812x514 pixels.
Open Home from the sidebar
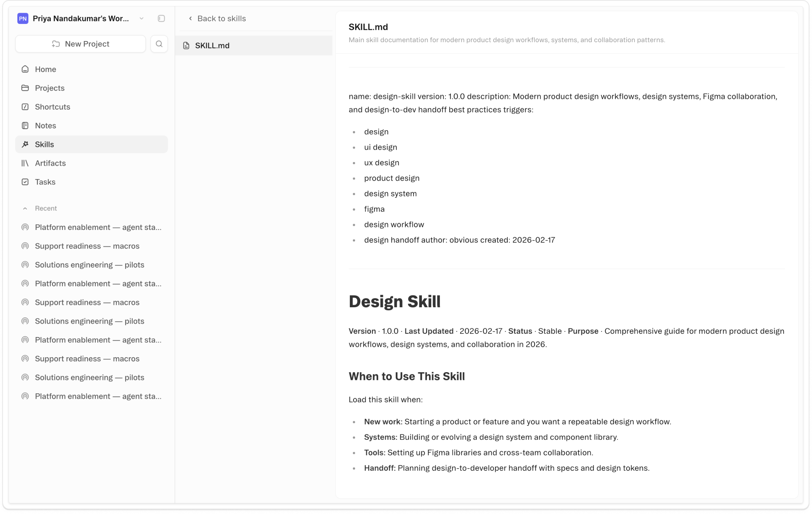coord(46,69)
